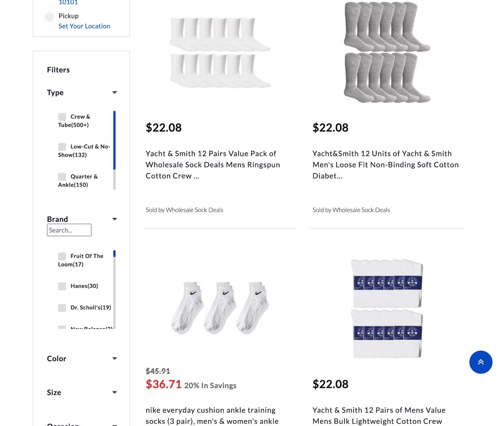This screenshot has height=426, width=504.
Task: Check the Fruit Of The Loom brand
Action: coord(62,256)
